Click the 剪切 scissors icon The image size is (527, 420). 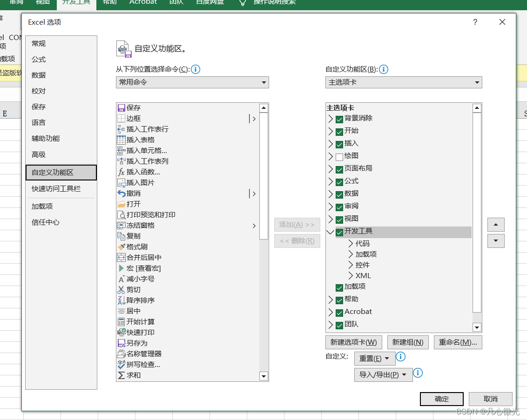121,289
